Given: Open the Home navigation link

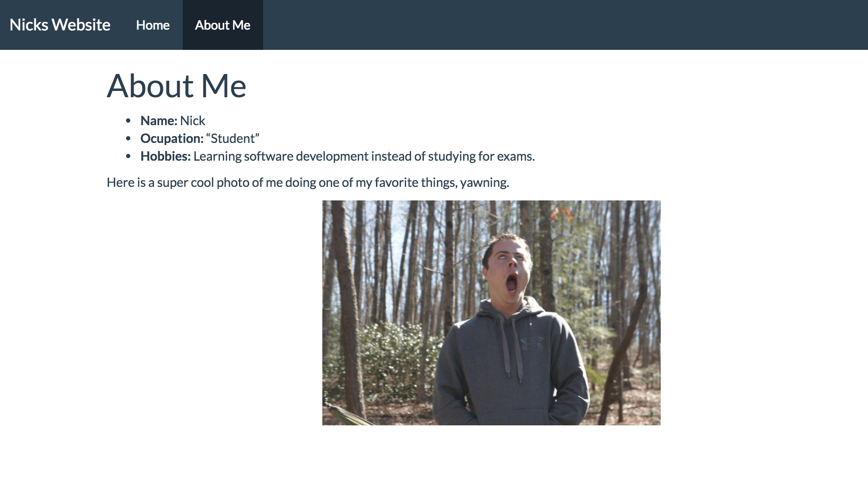Looking at the screenshot, I should coord(153,25).
